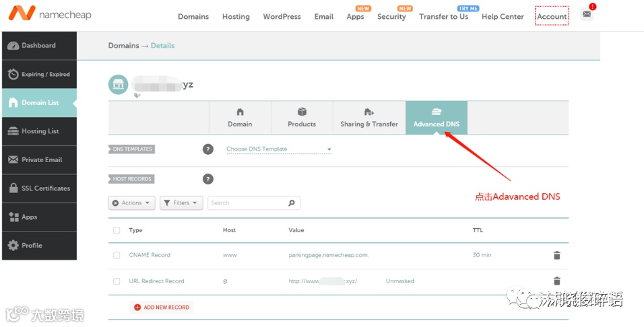Viewport: 644px width, 327px height.
Task: Click the Domain List house icon
Action: click(13, 102)
